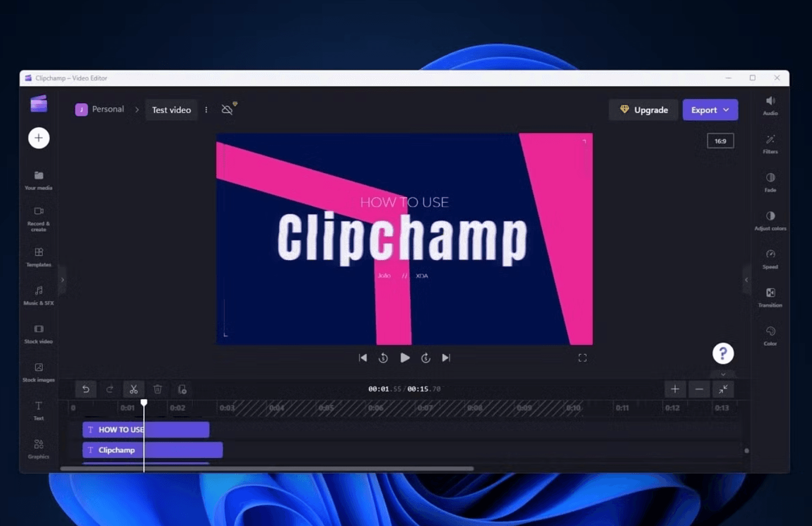Click the timecode 00:01.55 display
812x526 pixels.
coord(385,389)
